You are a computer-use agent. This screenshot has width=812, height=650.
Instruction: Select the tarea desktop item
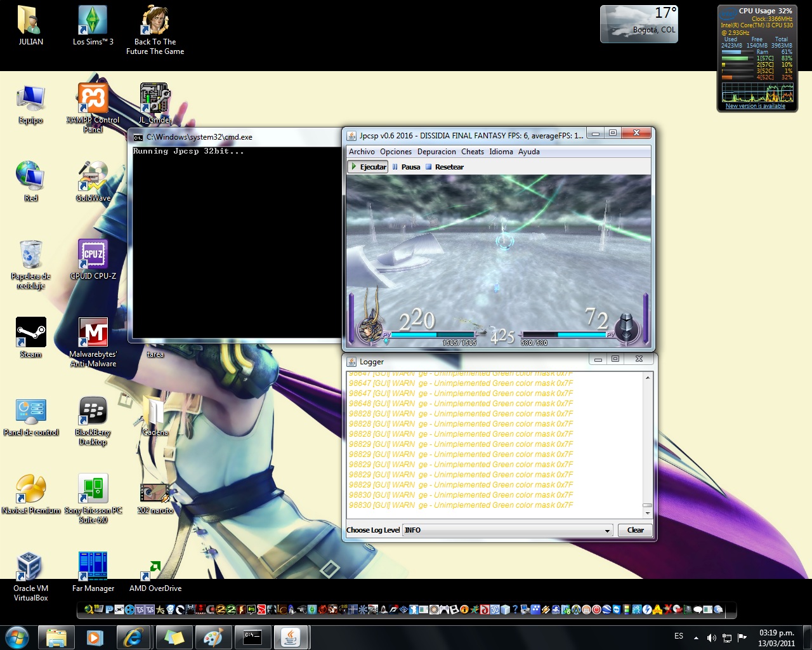click(x=155, y=354)
